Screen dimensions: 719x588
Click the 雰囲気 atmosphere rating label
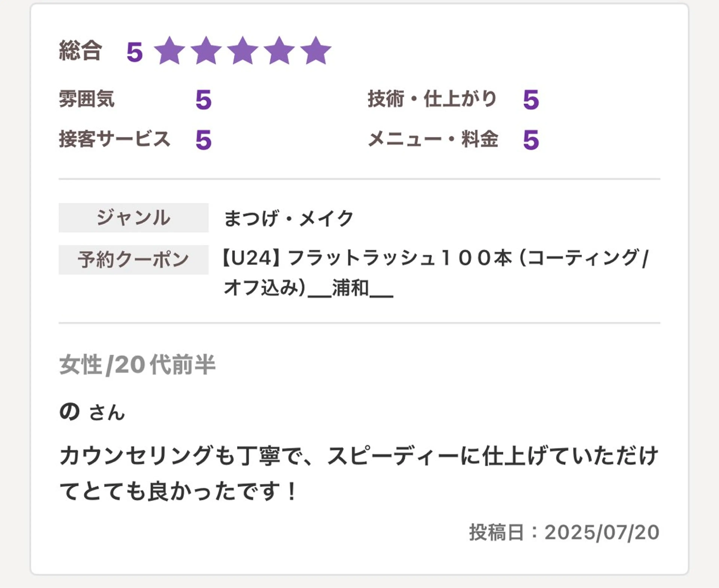pyautogui.click(x=87, y=99)
